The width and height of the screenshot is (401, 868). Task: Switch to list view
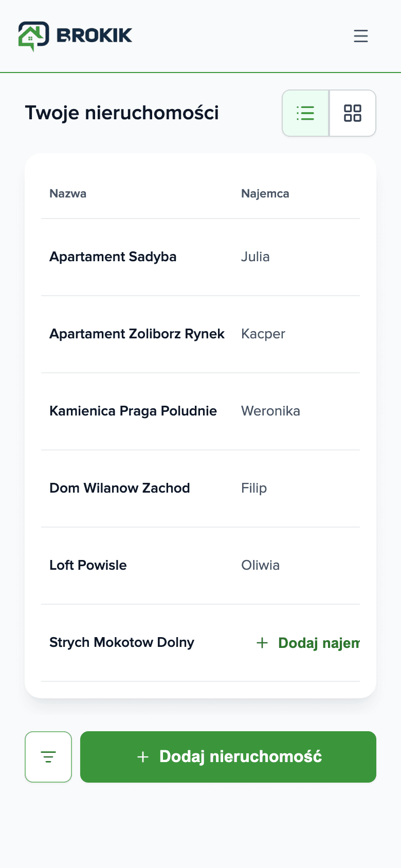click(x=305, y=113)
